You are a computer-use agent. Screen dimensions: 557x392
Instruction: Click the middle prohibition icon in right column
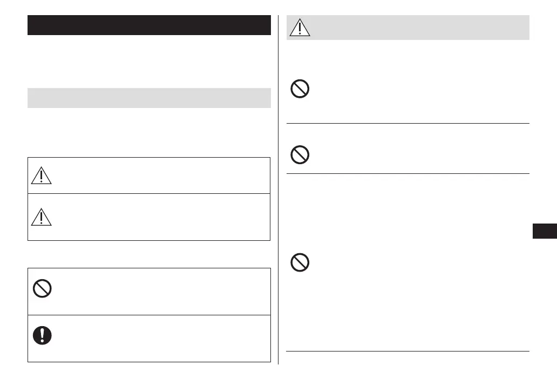[300, 156]
